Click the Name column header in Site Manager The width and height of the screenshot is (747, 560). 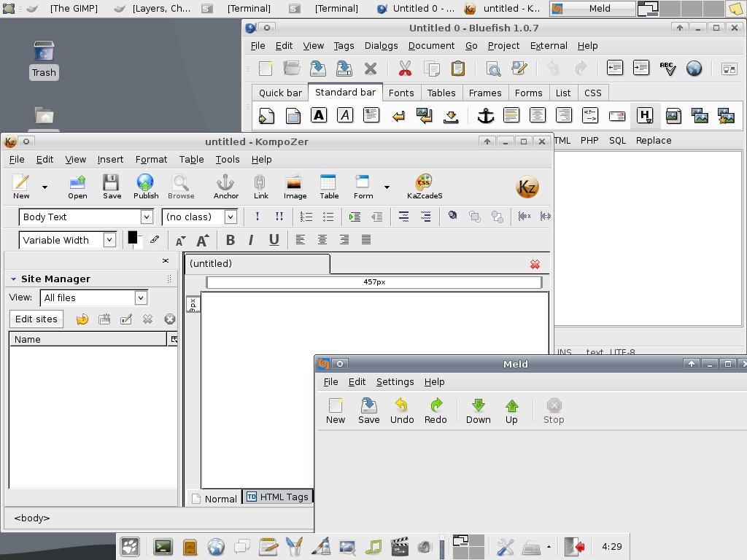coord(88,340)
